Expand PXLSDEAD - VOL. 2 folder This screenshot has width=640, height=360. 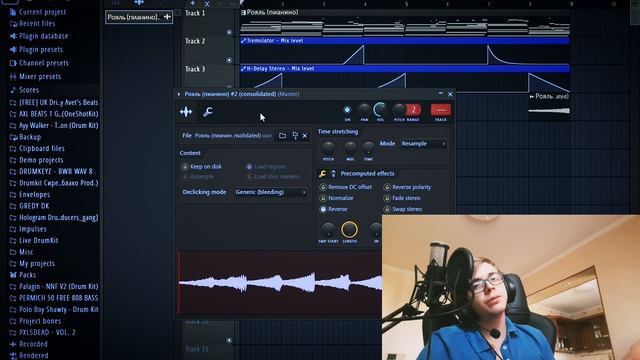pos(43,333)
